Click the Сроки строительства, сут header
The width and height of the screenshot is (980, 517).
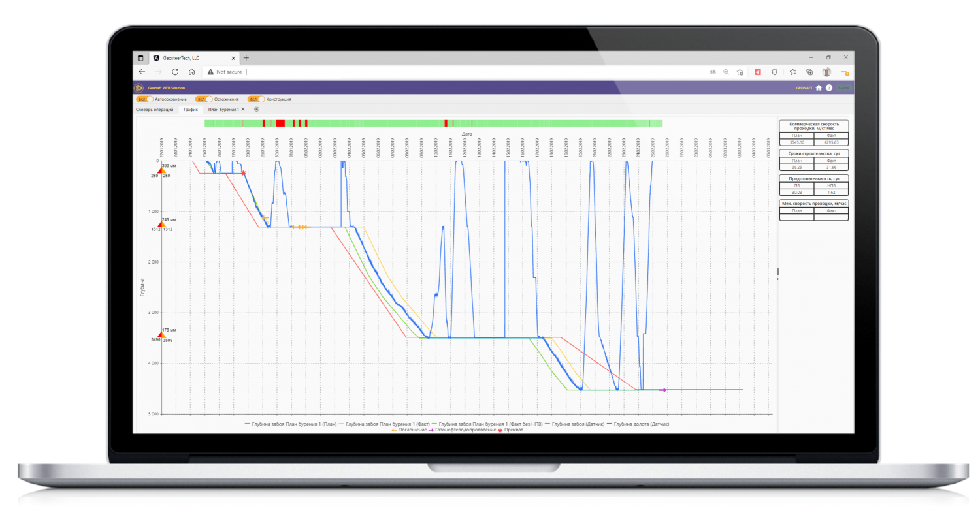pos(813,153)
